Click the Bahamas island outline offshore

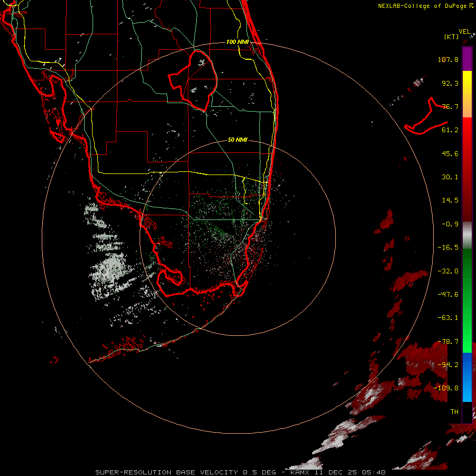426,116
